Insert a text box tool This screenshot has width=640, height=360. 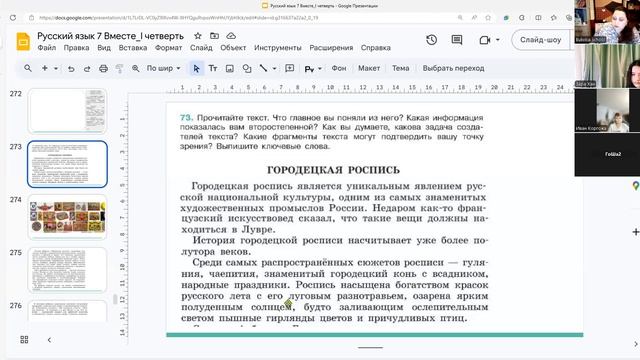pos(213,68)
